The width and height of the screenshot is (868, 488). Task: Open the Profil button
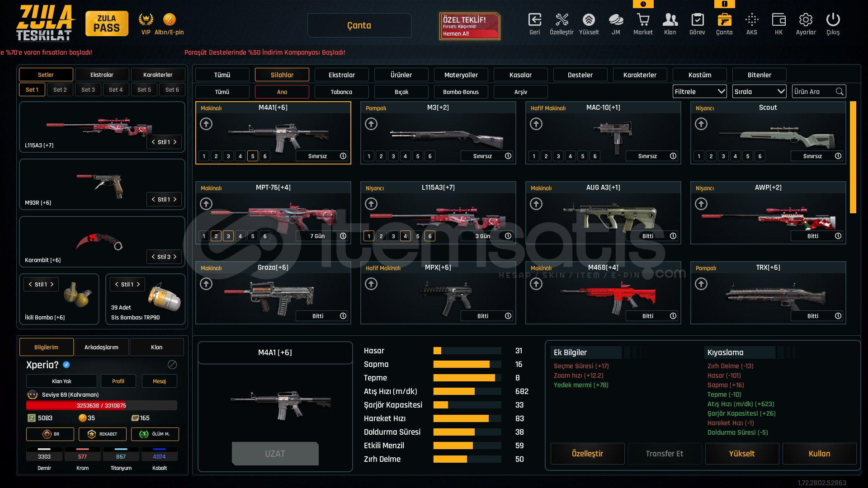coord(118,381)
